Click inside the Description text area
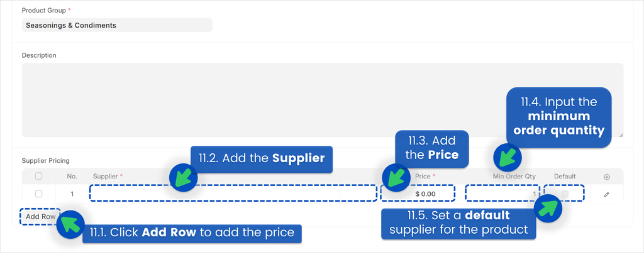Viewport: 644px width, 257px height. pyautogui.click(x=323, y=100)
